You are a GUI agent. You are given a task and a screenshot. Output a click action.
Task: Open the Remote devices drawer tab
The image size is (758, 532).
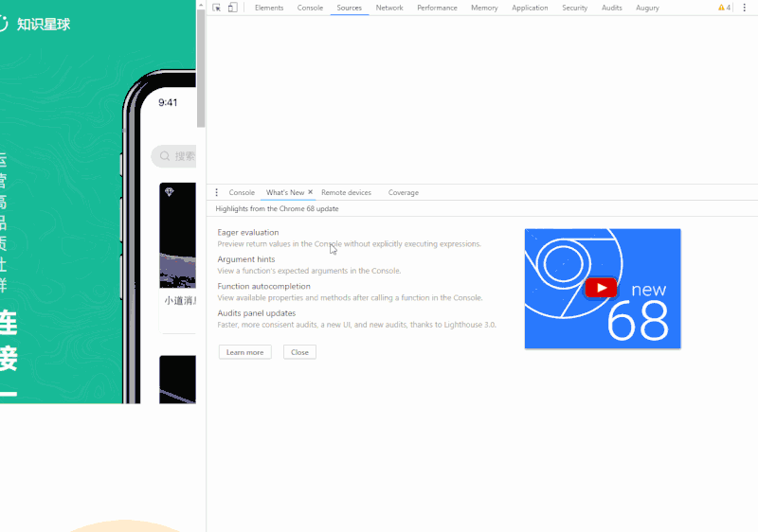click(x=346, y=192)
